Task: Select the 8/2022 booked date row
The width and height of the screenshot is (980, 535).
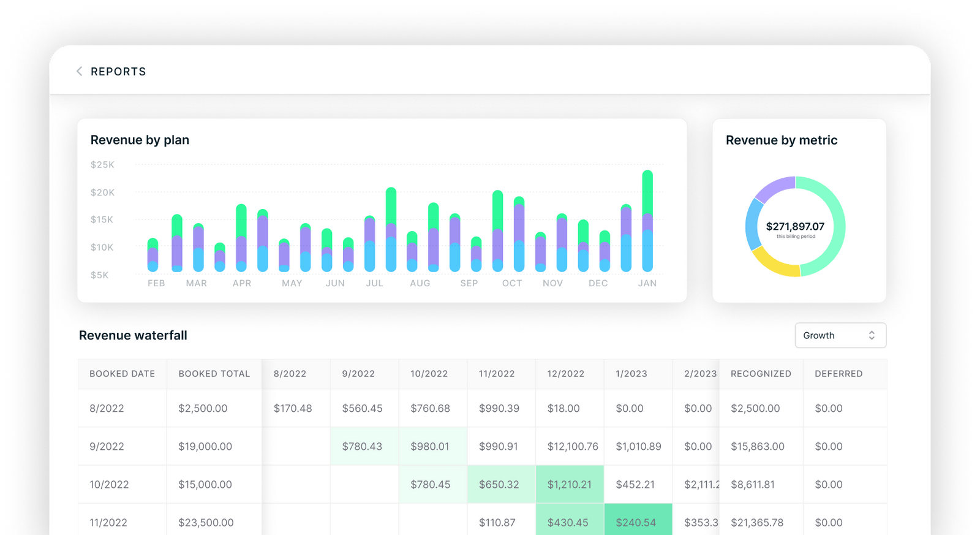Action: tap(482, 408)
